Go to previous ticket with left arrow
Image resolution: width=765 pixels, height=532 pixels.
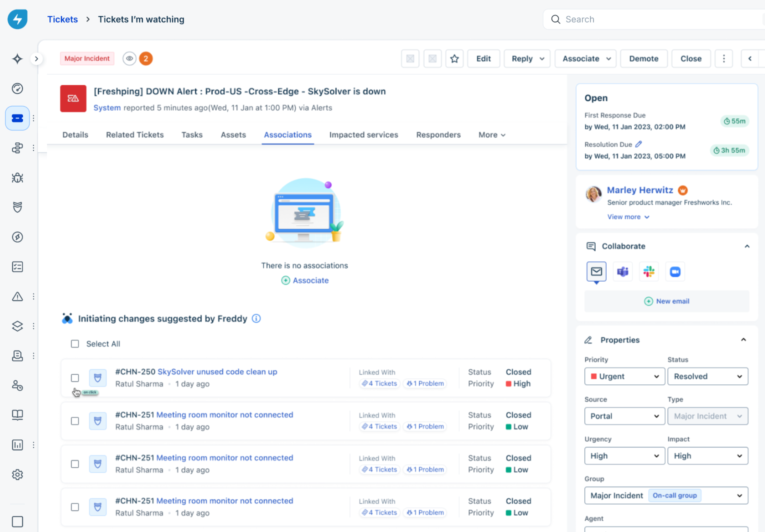[x=750, y=58]
